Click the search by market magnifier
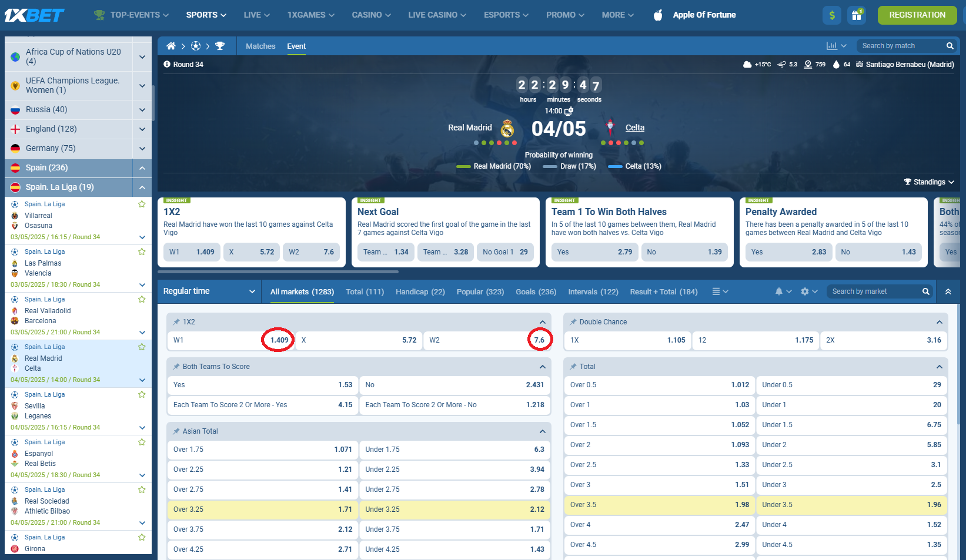 pyautogui.click(x=925, y=291)
